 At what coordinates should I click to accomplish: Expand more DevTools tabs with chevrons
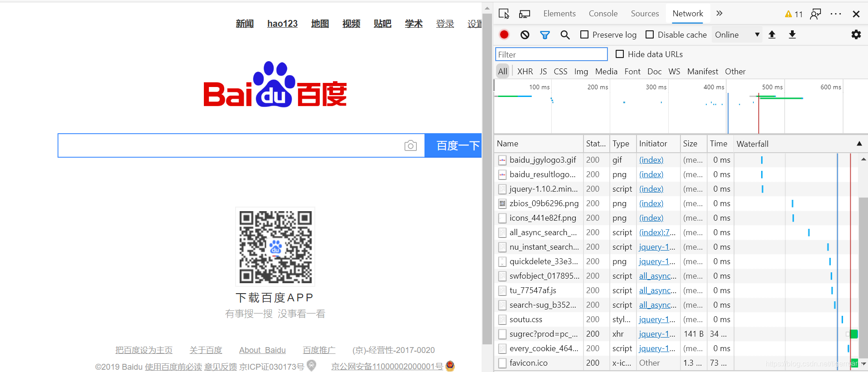click(719, 14)
